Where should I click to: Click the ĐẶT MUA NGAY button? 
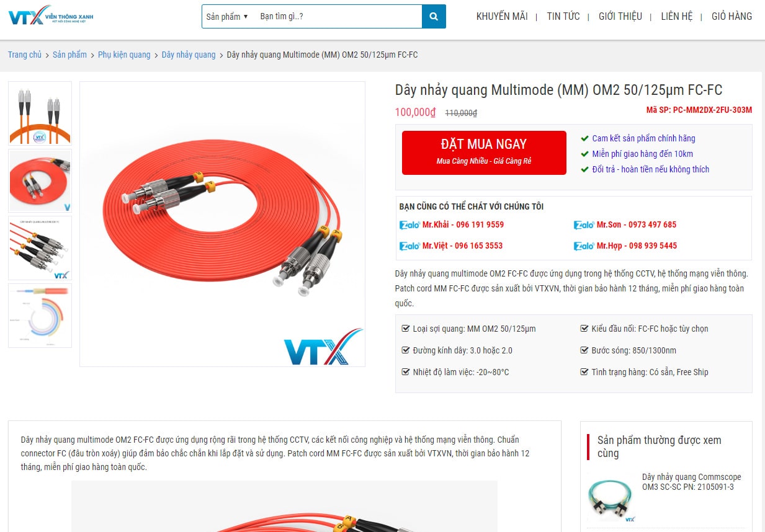click(484, 153)
